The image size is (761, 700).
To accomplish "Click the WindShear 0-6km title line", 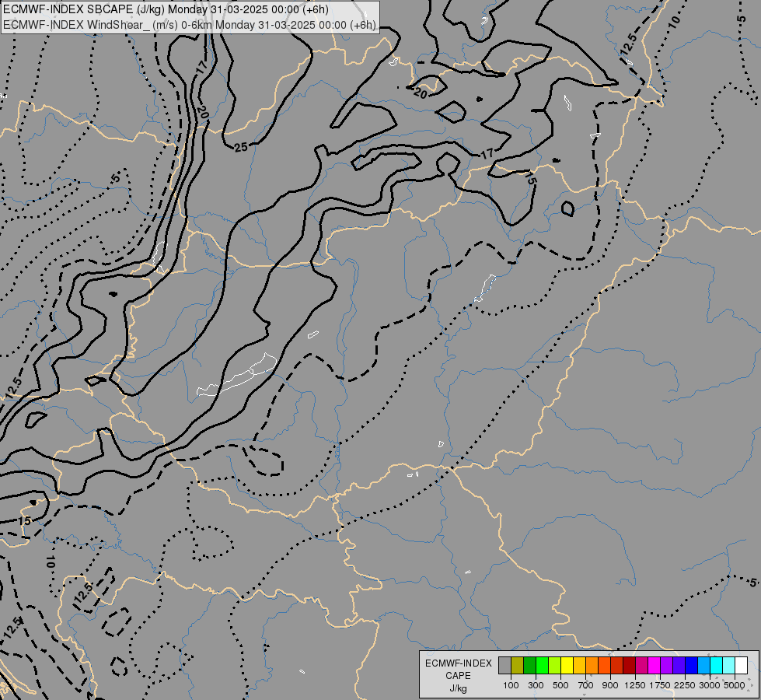I will [x=190, y=25].
